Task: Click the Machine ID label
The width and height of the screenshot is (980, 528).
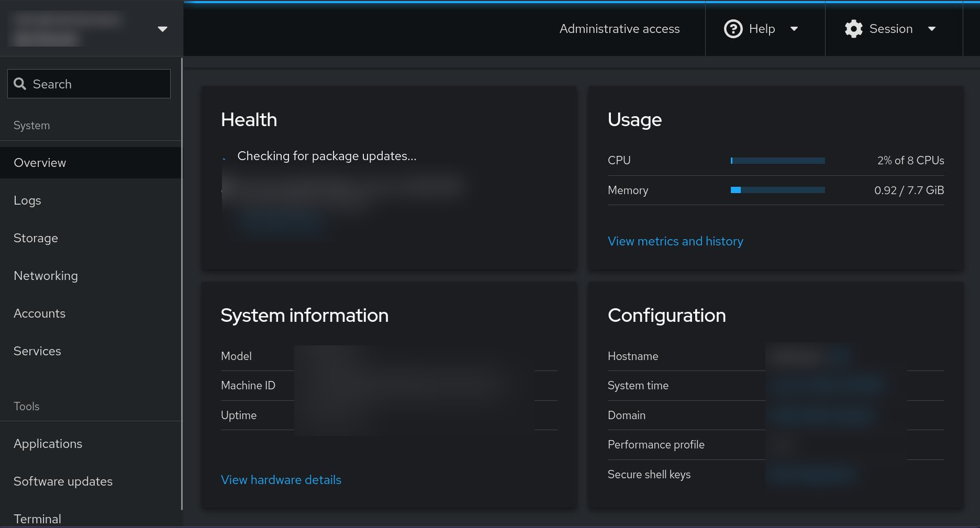Action: pos(248,386)
